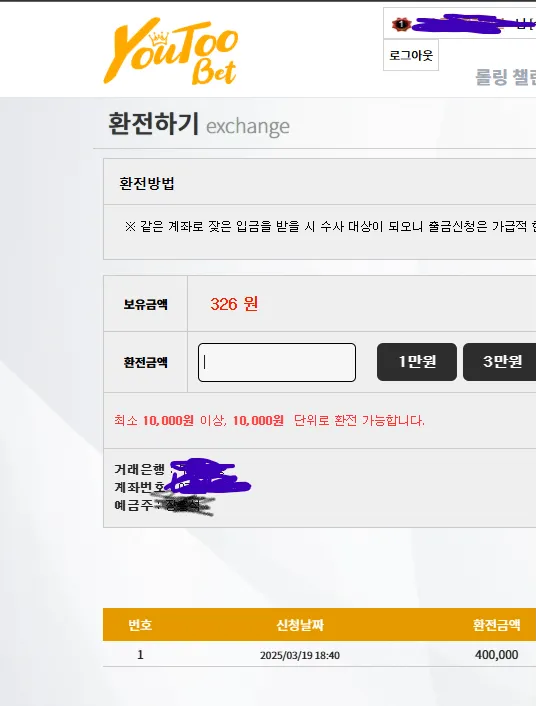Click the 400,000 exchange amount cell
Viewport: 537px width, 706px height.
496,655
